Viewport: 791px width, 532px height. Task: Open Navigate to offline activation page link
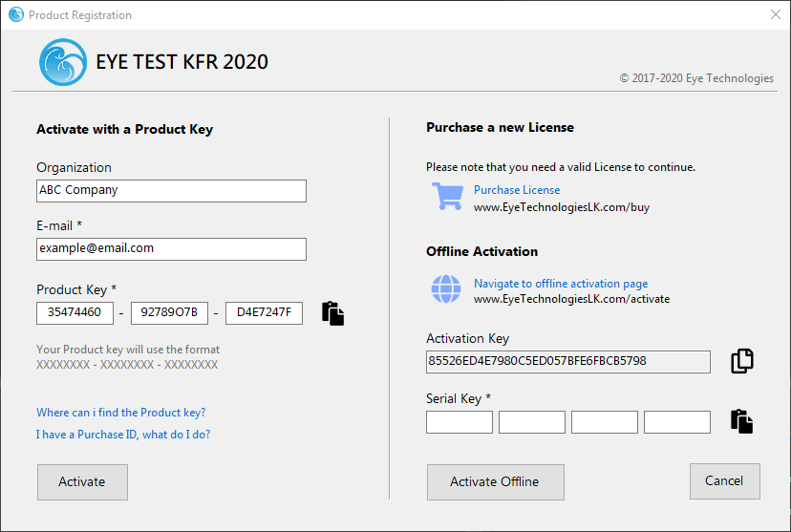point(561,284)
